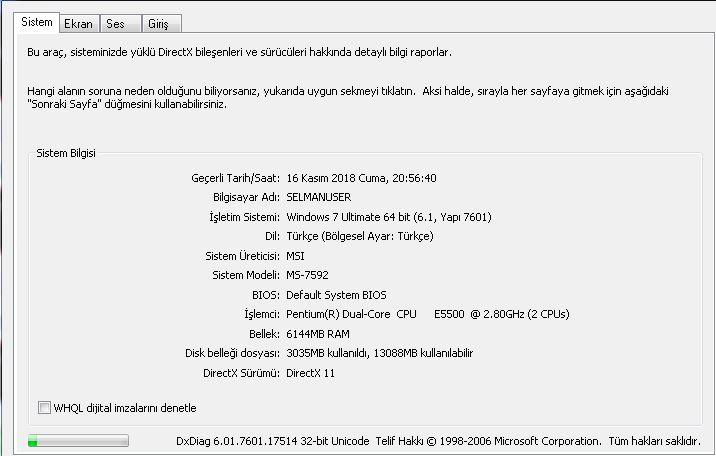Click Default System BIOS value

point(336,295)
